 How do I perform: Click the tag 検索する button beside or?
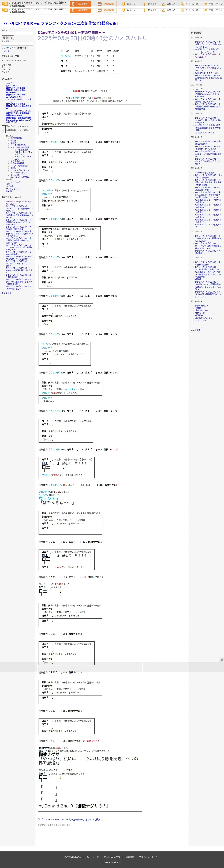coord(22,48)
